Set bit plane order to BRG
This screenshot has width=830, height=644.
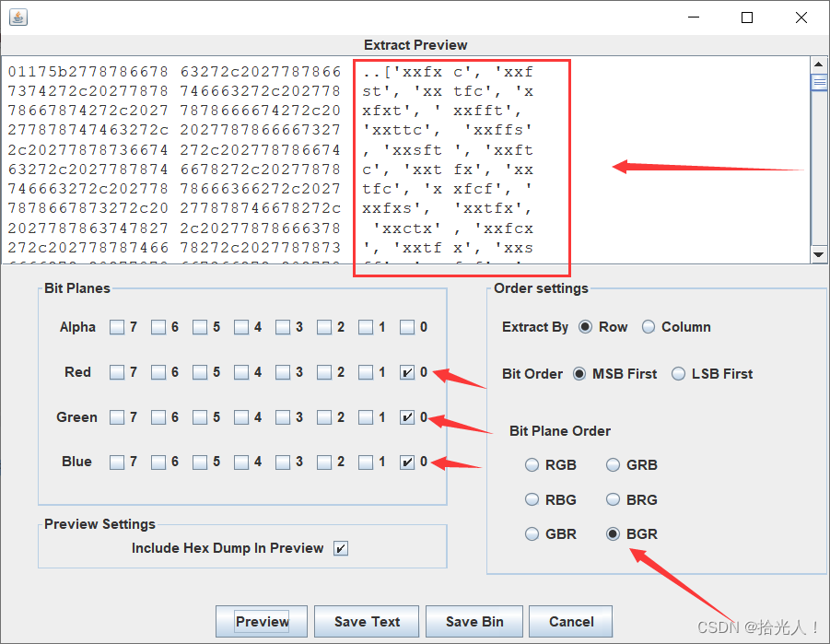613,499
